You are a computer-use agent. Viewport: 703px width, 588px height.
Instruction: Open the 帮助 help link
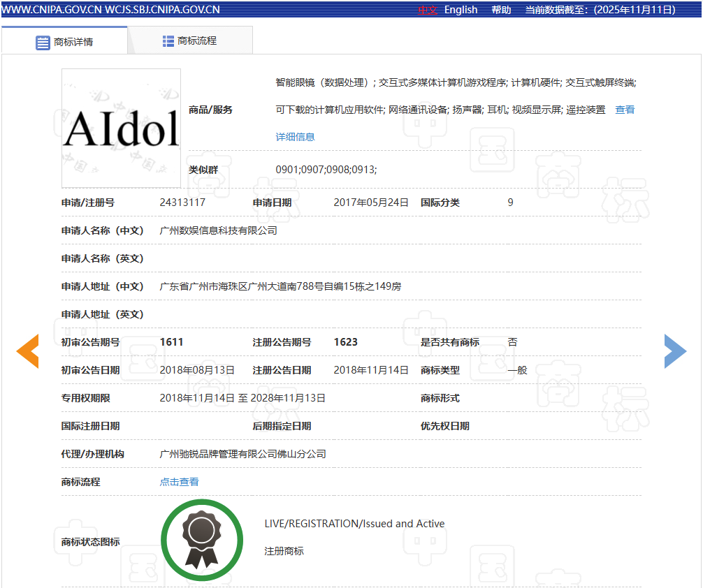point(501,10)
